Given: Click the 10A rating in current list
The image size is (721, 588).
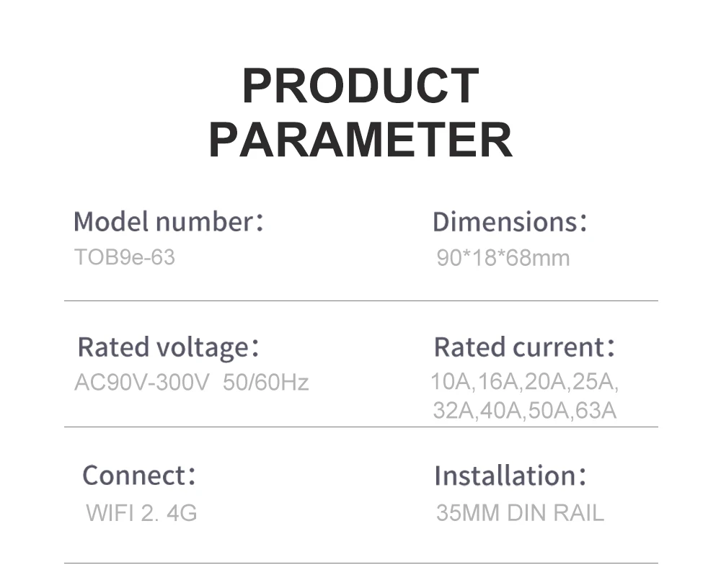Looking at the screenshot, I should click(x=451, y=382).
